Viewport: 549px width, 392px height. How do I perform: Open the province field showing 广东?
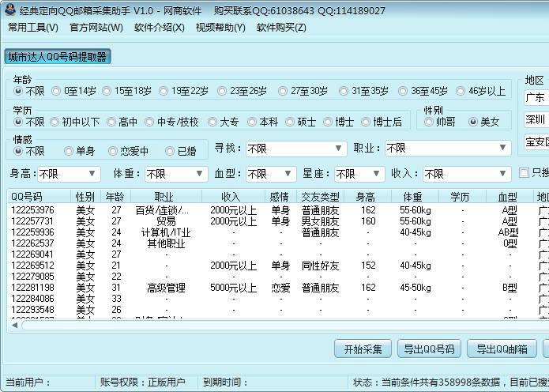536,98
